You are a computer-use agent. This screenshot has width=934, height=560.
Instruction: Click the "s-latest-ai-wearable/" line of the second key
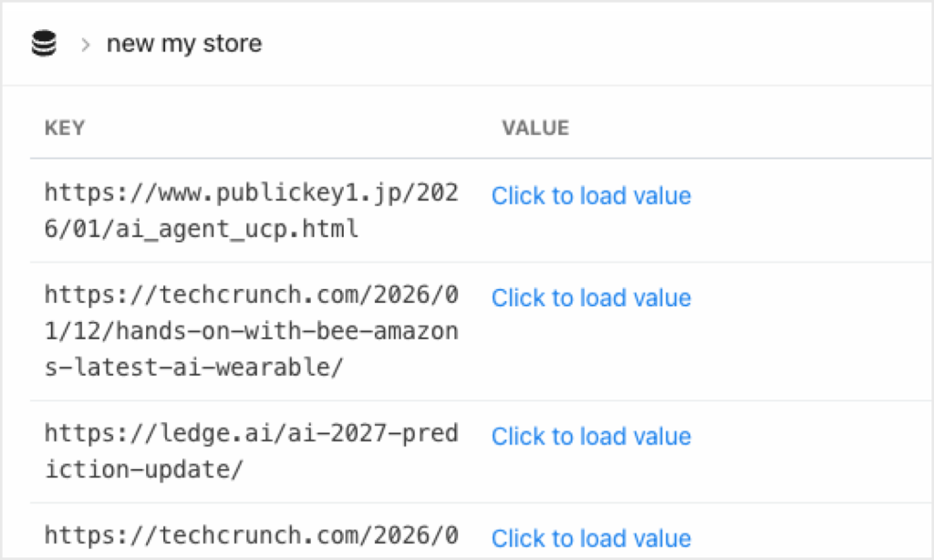click(x=201, y=368)
